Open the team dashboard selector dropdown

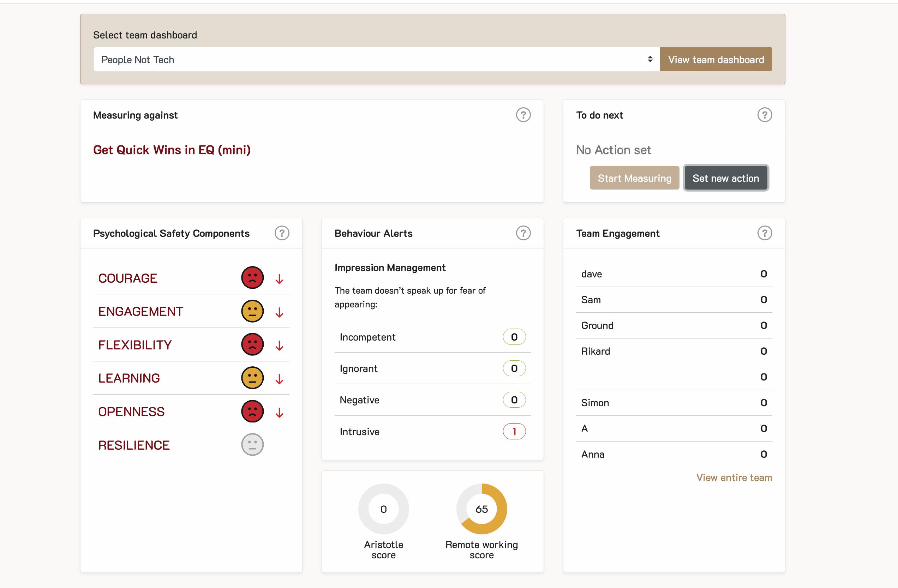click(x=375, y=59)
